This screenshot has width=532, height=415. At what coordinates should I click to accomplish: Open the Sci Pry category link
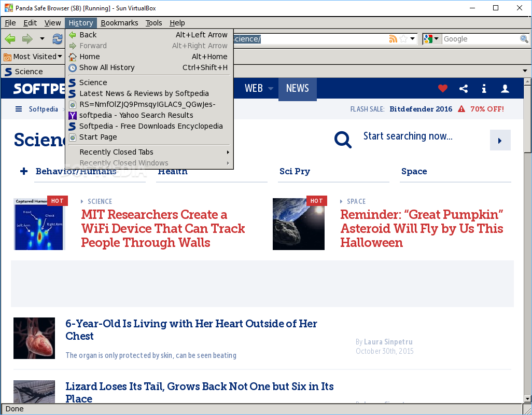click(295, 171)
